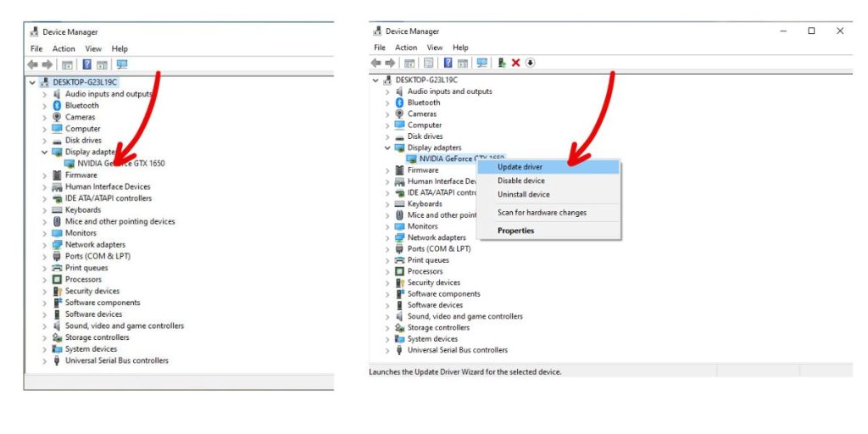The width and height of the screenshot is (868, 434).
Task: Click the scan hardware monitor icon in the right window's toolbar
Action: [x=481, y=63]
